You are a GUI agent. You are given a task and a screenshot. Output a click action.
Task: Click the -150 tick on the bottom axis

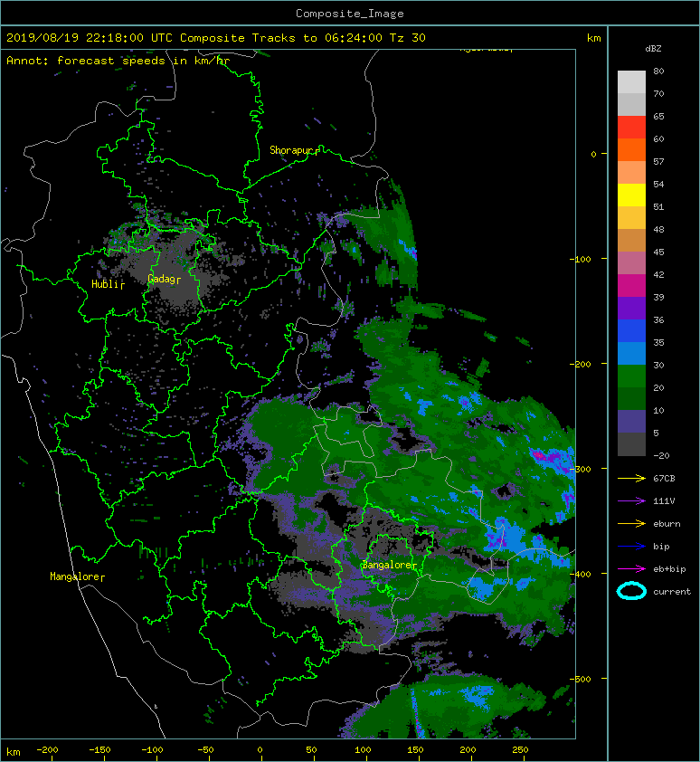(x=99, y=750)
